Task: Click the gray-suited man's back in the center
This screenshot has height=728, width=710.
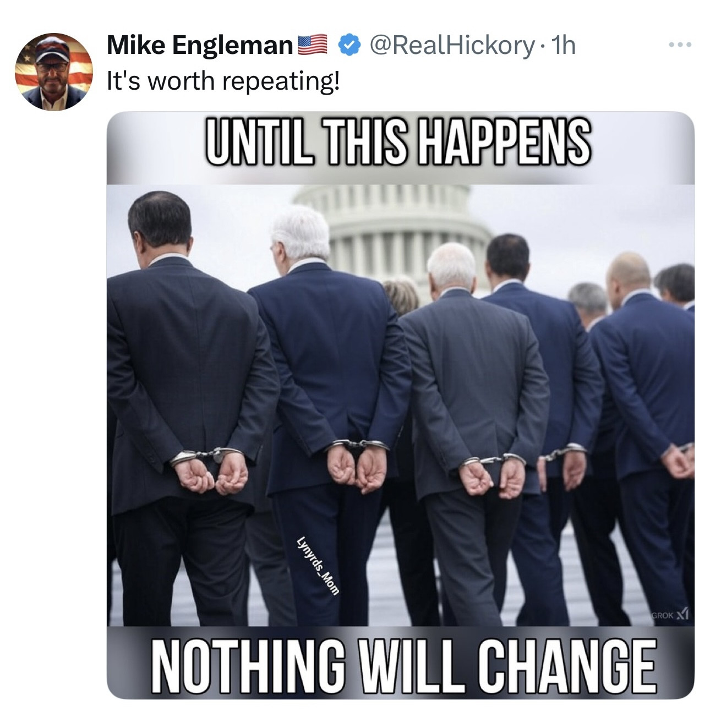Action: coord(471,374)
